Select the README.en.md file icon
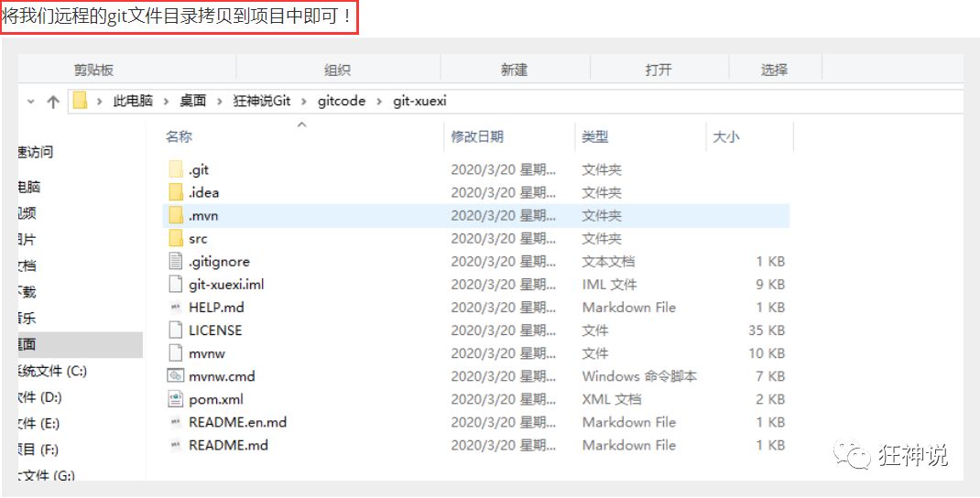This screenshot has height=498, width=980. coord(176,422)
